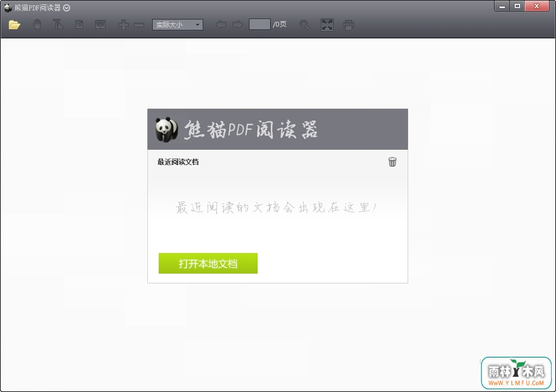Enter fullscreen mode from toolbar
The width and height of the screenshot is (556, 392).
(327, 25)
